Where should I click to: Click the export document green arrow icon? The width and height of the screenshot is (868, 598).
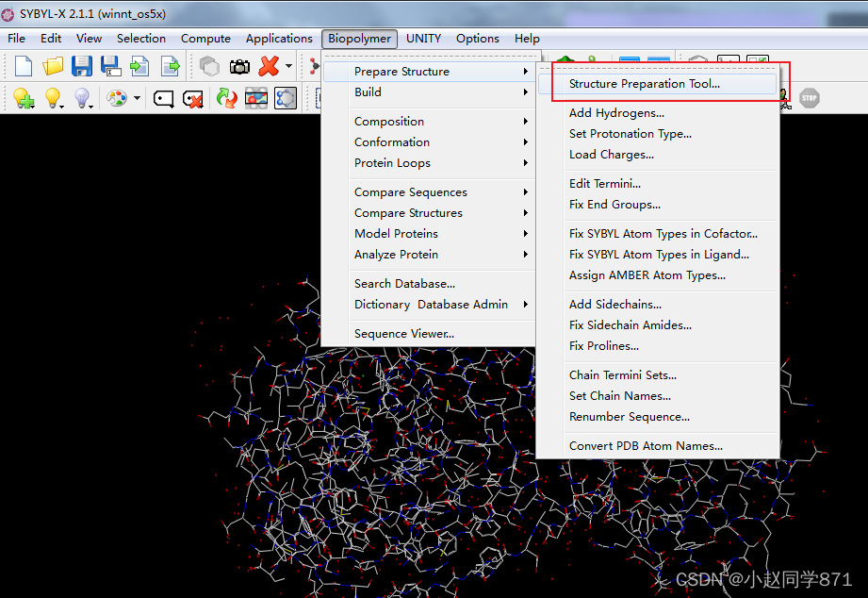point(171,66)
